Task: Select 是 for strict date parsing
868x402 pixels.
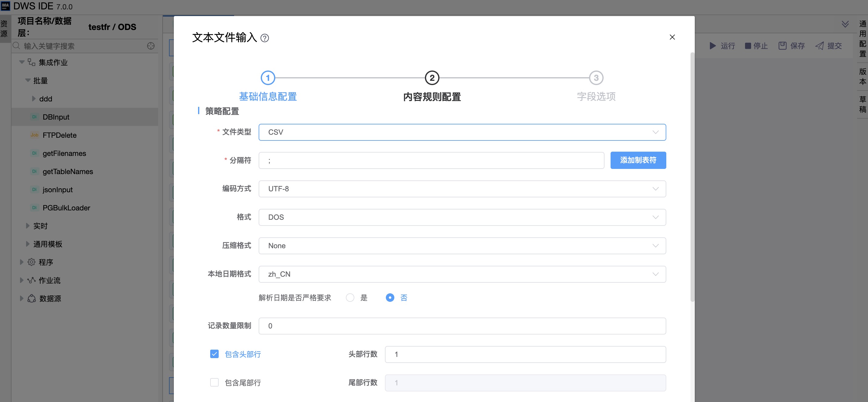Action: tap(350, 298)
